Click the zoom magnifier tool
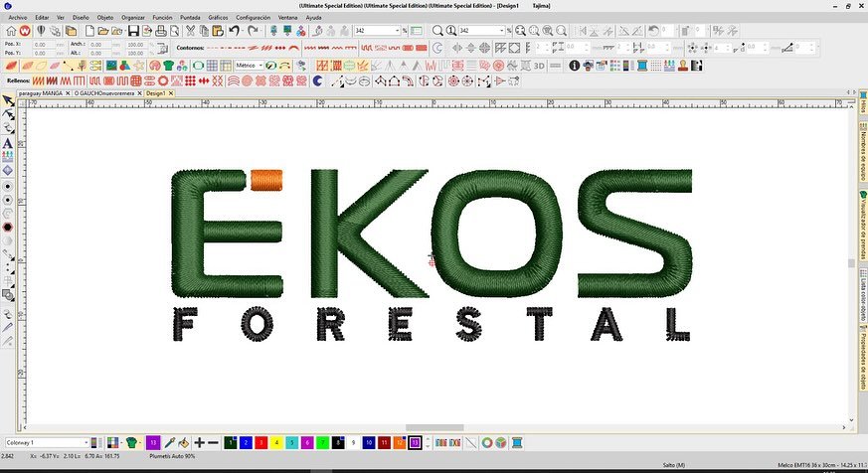 pyautogui.click(x=437, y=31)
